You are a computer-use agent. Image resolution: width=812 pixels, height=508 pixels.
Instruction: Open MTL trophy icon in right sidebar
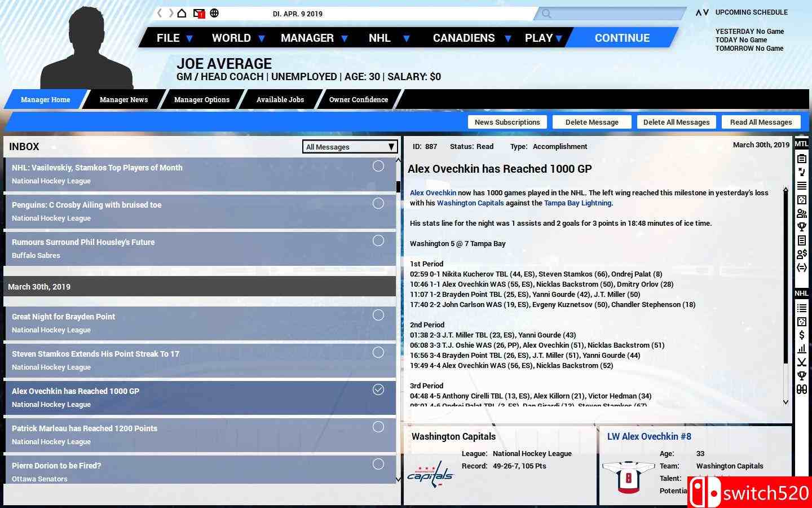pyautogui.click(x=801, y=227)
